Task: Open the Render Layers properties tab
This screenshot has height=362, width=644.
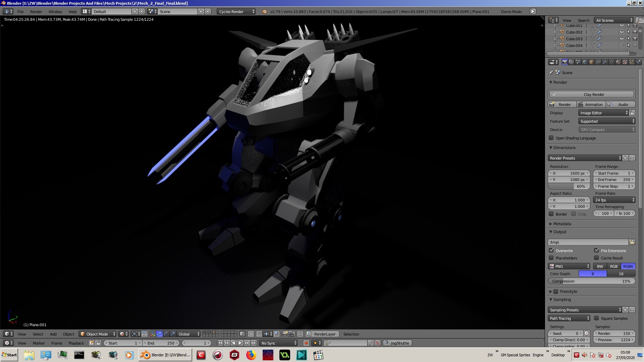Action: click(x=571, y=62)
